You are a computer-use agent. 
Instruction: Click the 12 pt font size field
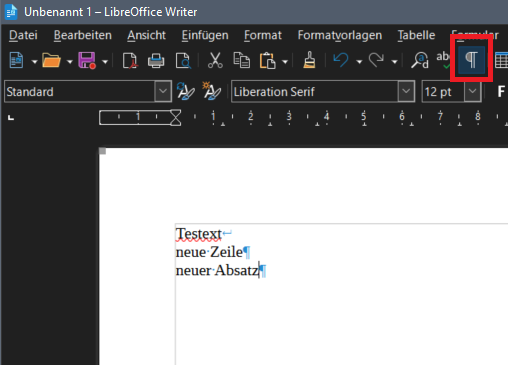(x=443, y=91)
